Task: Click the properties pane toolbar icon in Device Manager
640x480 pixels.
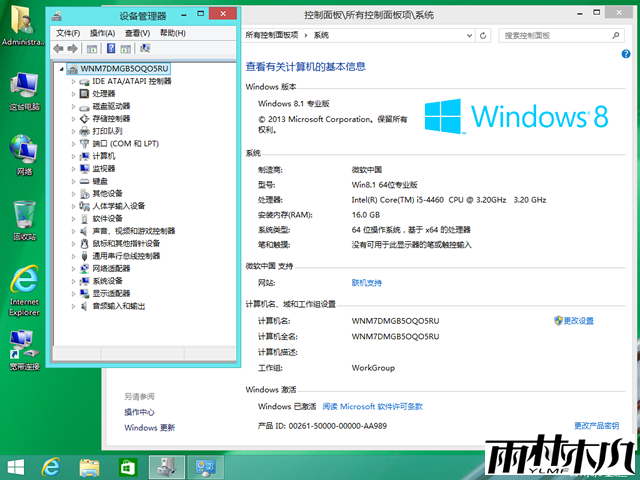Action: coord(125,49)
